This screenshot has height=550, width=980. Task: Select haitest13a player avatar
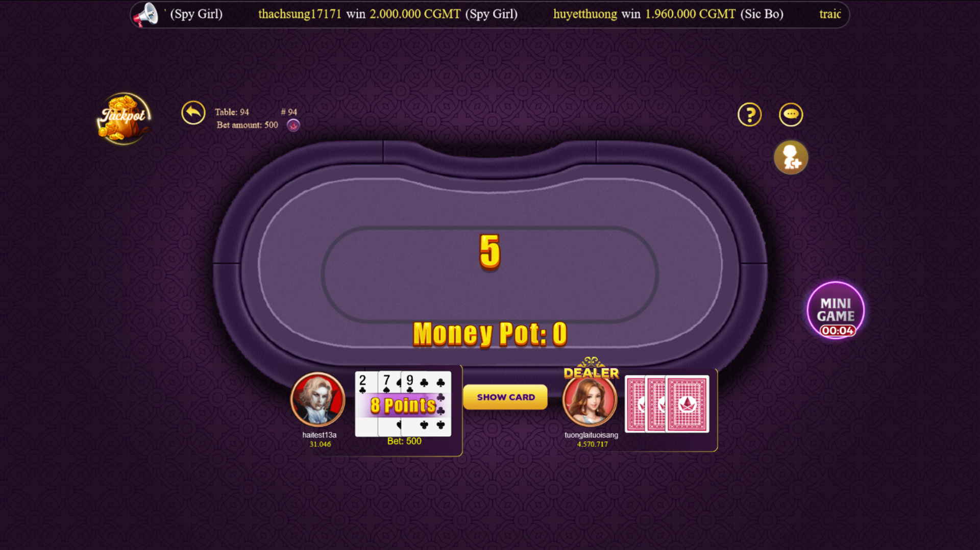317,399
